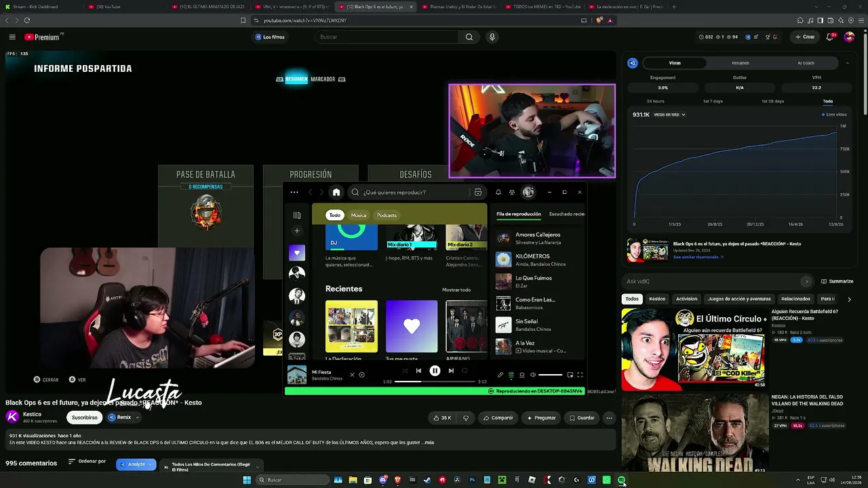The height and width of the screenshot is (488, 868).
Task: Go to the YouTube Premium home logo
Action: [43, 37]
